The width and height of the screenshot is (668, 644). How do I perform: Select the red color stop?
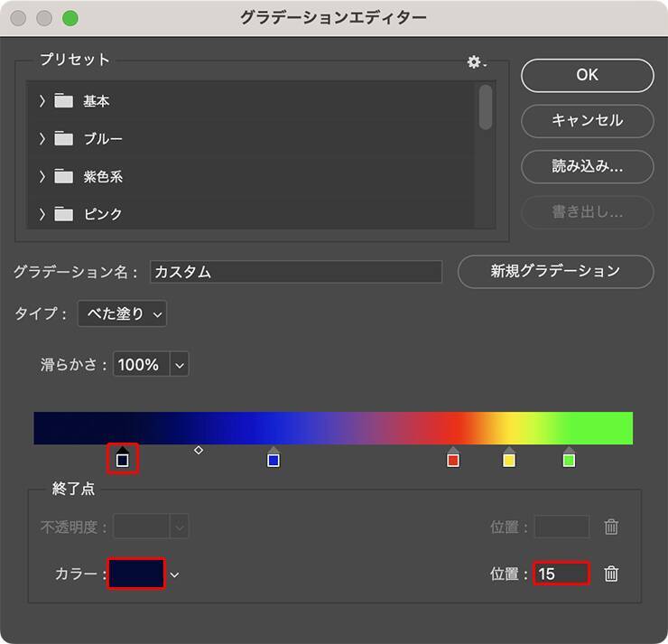pos(453,460)
